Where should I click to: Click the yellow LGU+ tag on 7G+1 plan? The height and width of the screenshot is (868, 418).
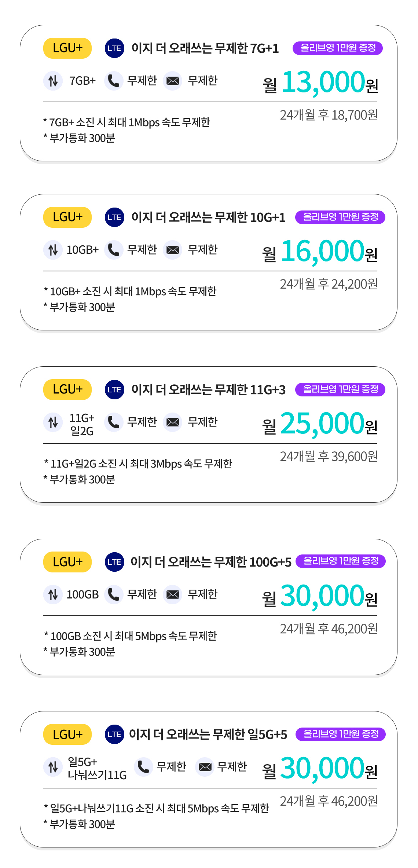67,48
